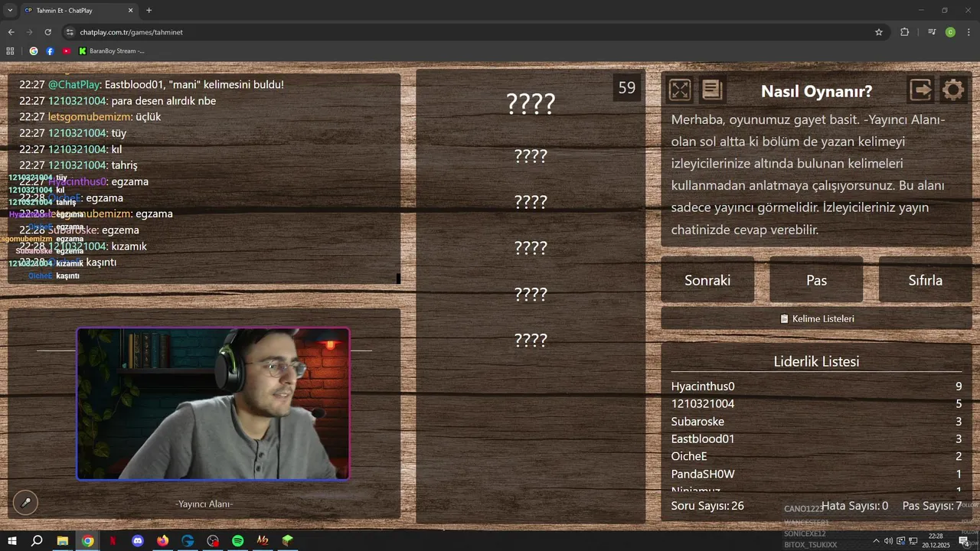Open the browser extensions puzzle icon
The height and width of the screenshot is (551, 980).
(x=905, y=32)
